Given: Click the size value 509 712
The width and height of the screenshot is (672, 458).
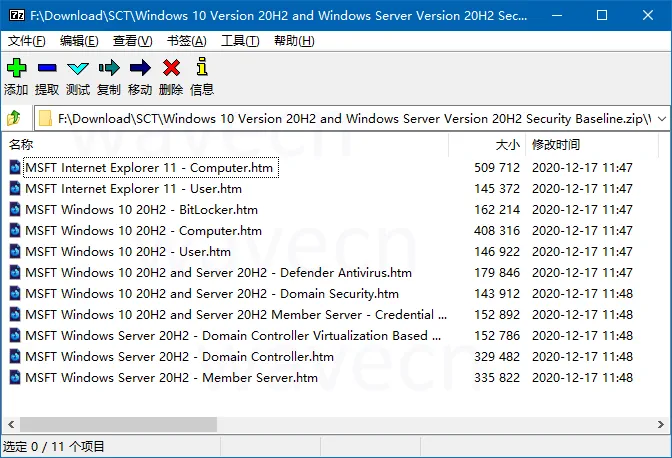Looking at the screenshot, I should coord(497,167).
